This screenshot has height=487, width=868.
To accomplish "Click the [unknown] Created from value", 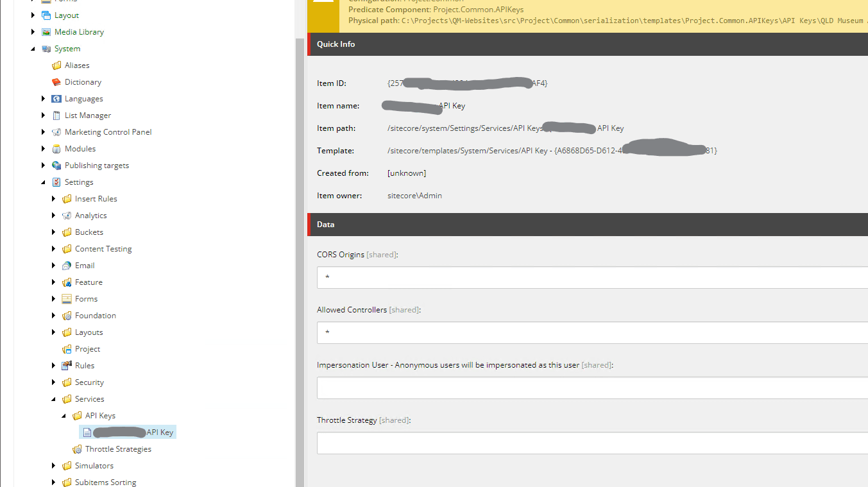I will pos(407,173).
